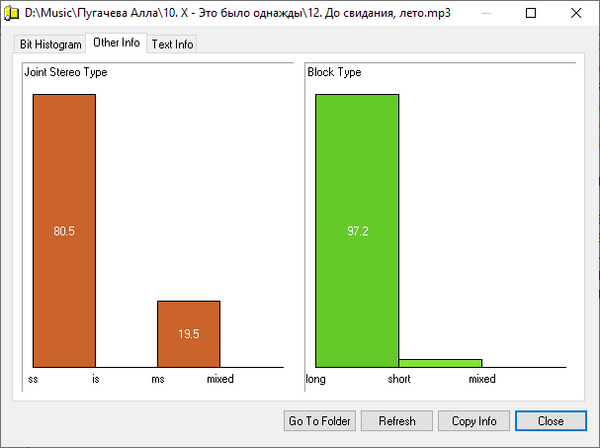Close the window using the title bar X

[576, 15]
